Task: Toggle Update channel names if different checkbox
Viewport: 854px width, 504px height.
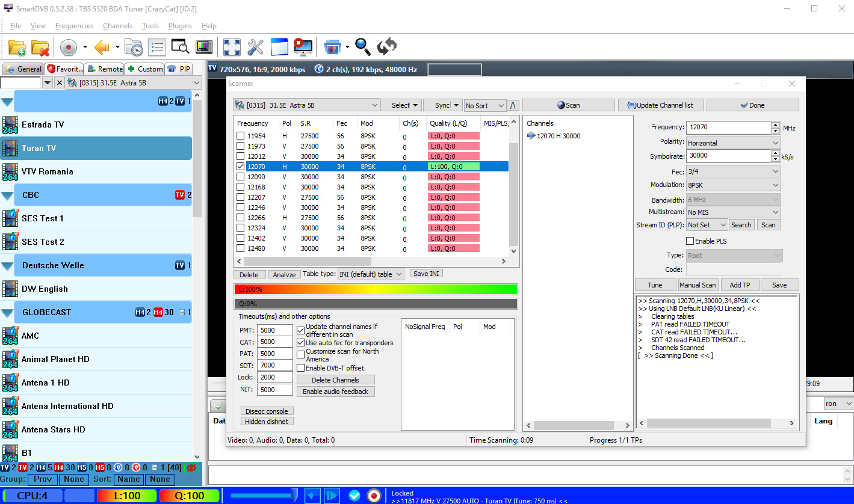Action: [x=301, y=330]
